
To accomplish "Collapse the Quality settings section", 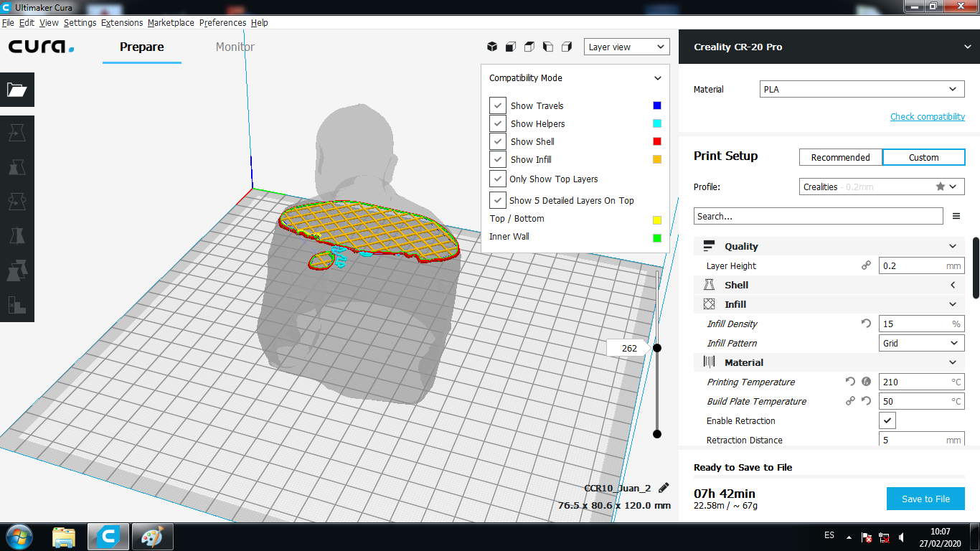I will point(829,246).
